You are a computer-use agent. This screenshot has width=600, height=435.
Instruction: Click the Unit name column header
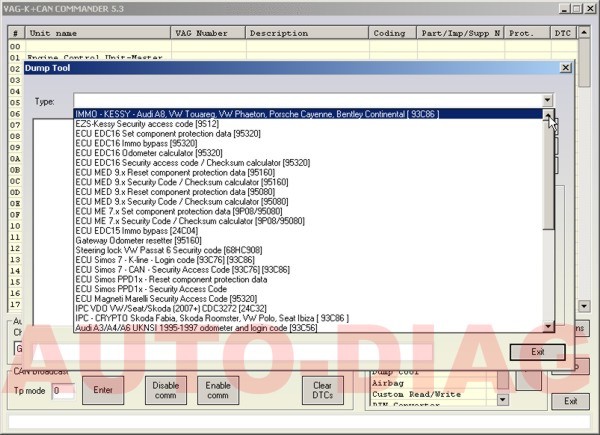click(x=98, y=33)
